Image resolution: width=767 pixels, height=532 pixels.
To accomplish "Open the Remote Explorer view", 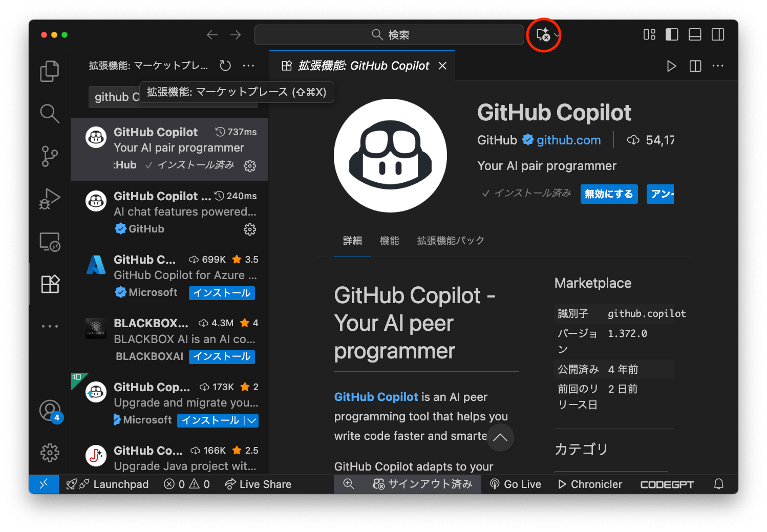I will pyautogui.click(x=50, y=241).
